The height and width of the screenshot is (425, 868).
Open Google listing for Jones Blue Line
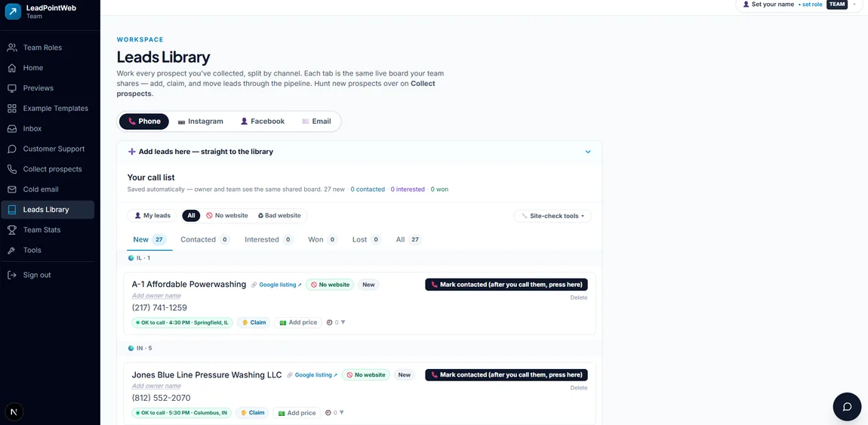(x=316, y=375)
